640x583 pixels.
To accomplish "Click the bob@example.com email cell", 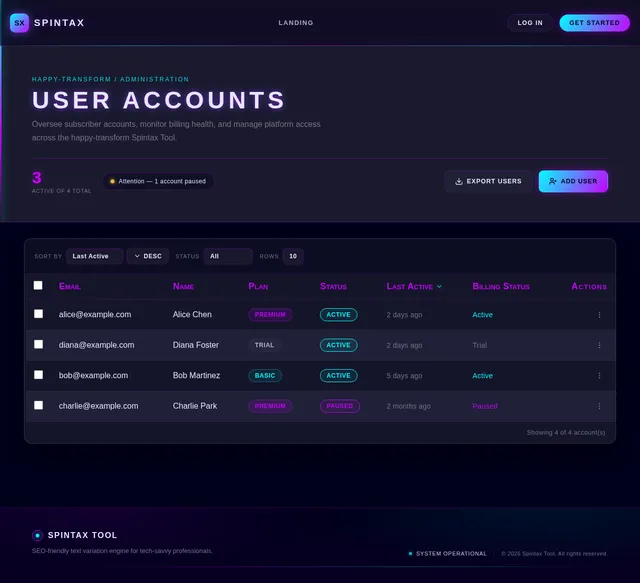I will click(x=93, y=376).
